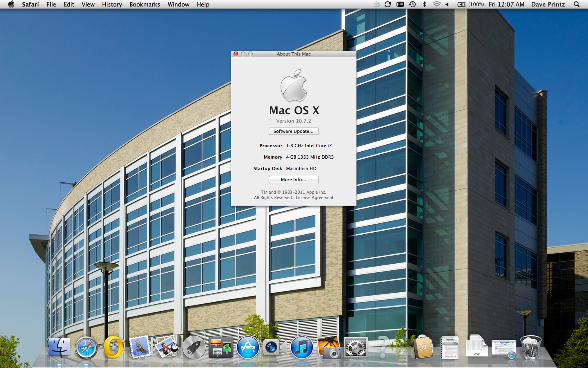This screenshot has height=368, width=588.
Task: Open the yellow O app in Dock
Action: pos(113,348)
